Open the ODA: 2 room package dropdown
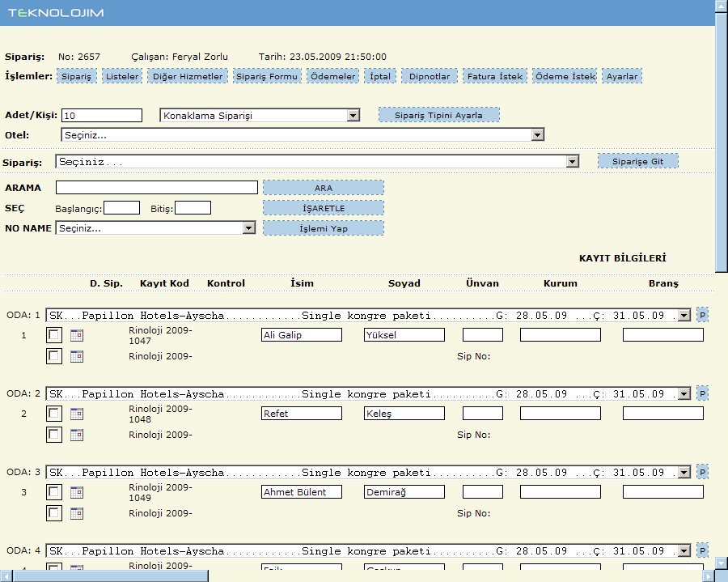 click(x=368, y=394)
